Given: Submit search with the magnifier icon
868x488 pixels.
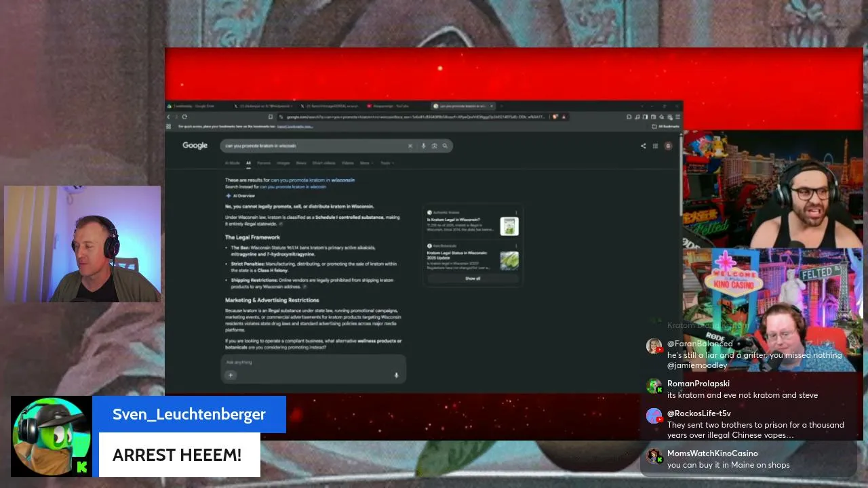Looking at the screenshot, I should pos(445,146).
